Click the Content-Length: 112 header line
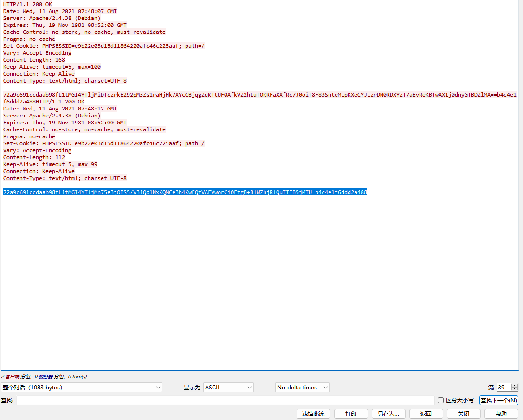The image size is (523, 420). click(x=34, y=157)
